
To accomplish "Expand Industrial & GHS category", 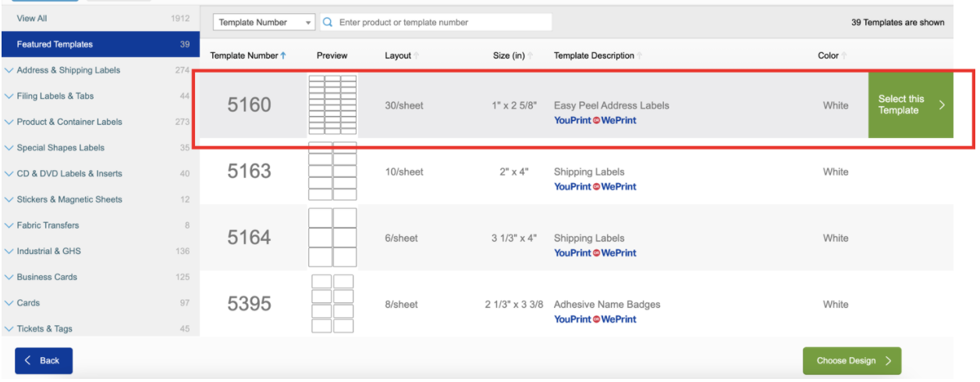I will coord(9,251).
